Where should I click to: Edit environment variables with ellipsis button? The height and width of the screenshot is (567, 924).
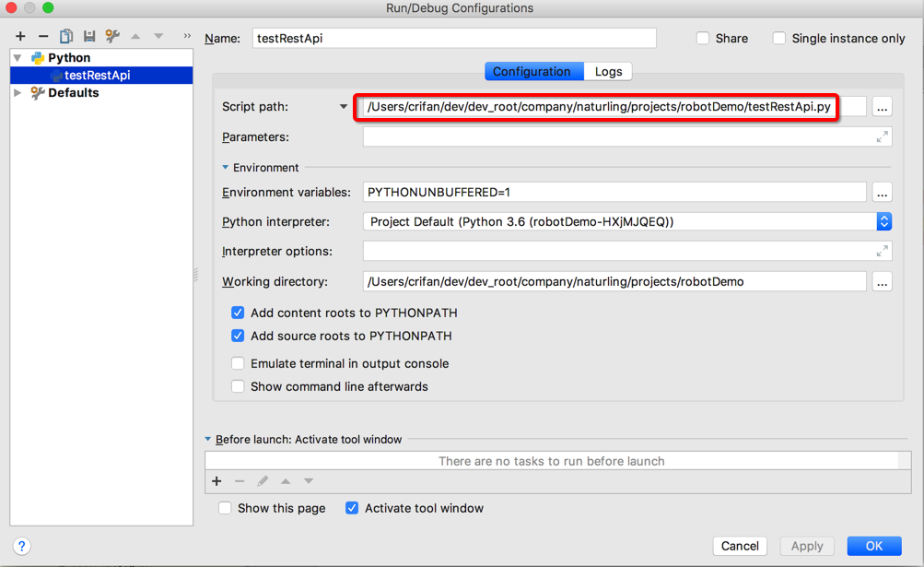[883, 193]
